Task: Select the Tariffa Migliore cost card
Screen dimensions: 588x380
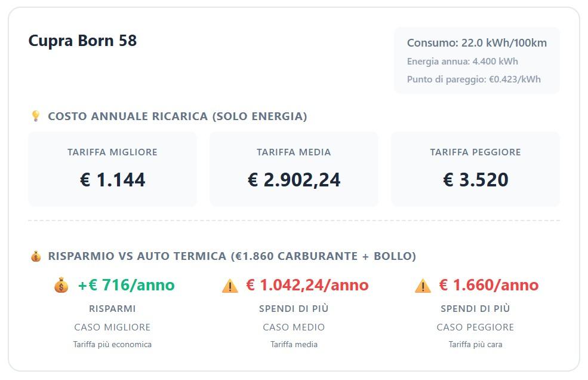Action: 112,169
